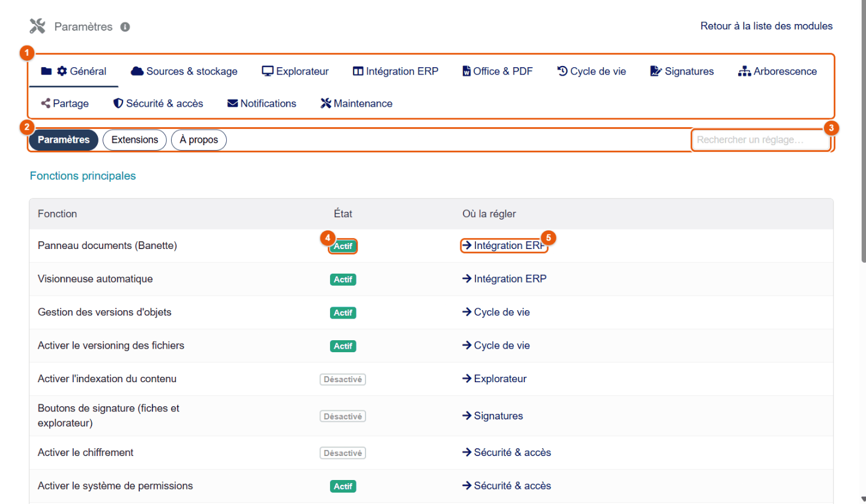Click Actif badge of Panneau documents row
This screenshot has width=866, height=504.
pos(343,246)
